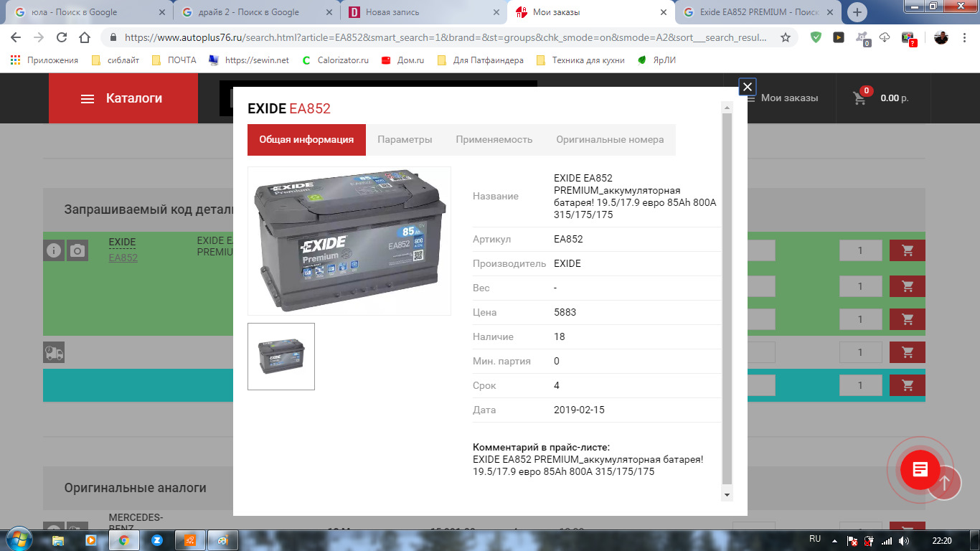The height and width of the screenshot is (551, 980).
Task: Add fourth offer row to cart
Action: [x=908, y=352]
